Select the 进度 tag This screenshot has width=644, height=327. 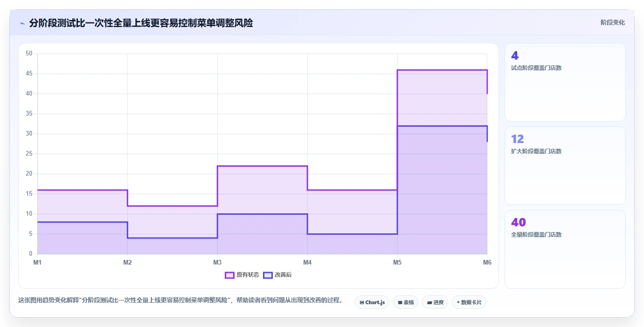click(435, 302)
